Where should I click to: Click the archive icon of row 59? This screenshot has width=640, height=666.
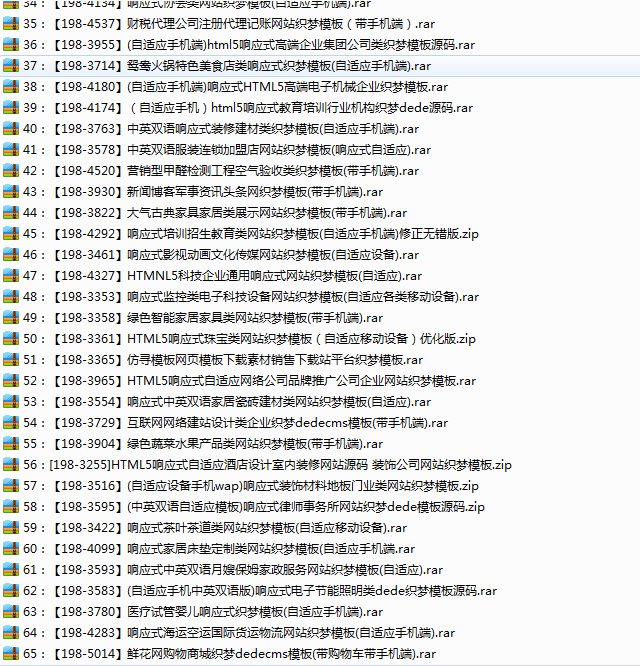[x=11, y=528]
